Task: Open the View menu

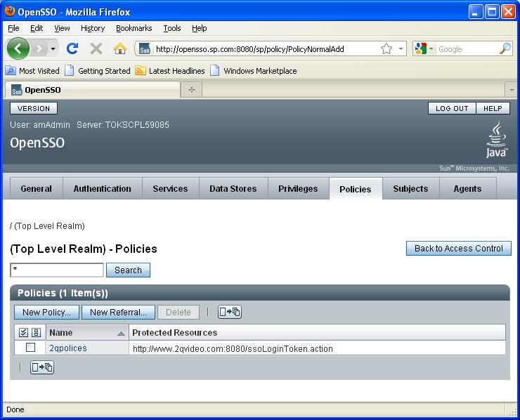Action: click(x=62, y=28)
